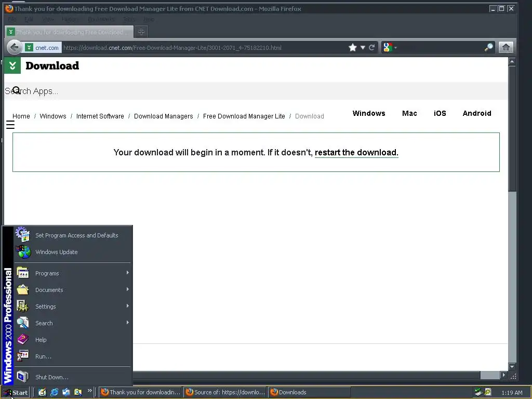The height and width of the screenshot is (399, 532).
Task: Expand the Search submenu
Action: point(73,323)
